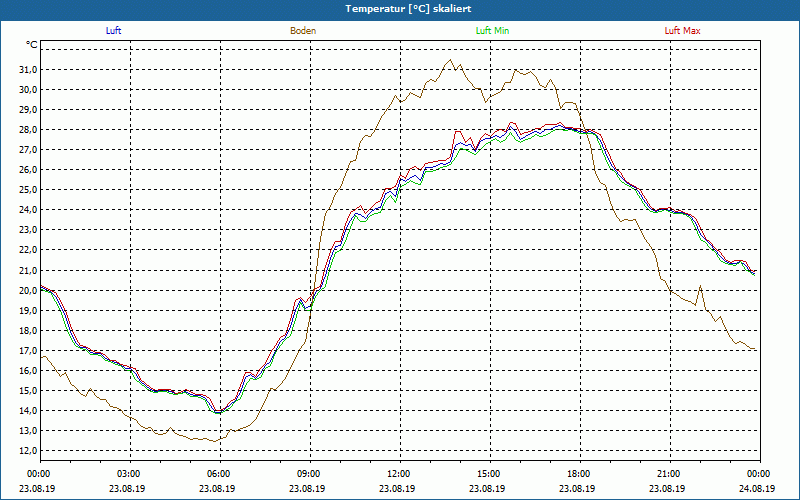Viewport: 800px width, 500px height.
Task: Click the 22,0 y-axis value
Action: pyautogui.click(x=29, y=250)
